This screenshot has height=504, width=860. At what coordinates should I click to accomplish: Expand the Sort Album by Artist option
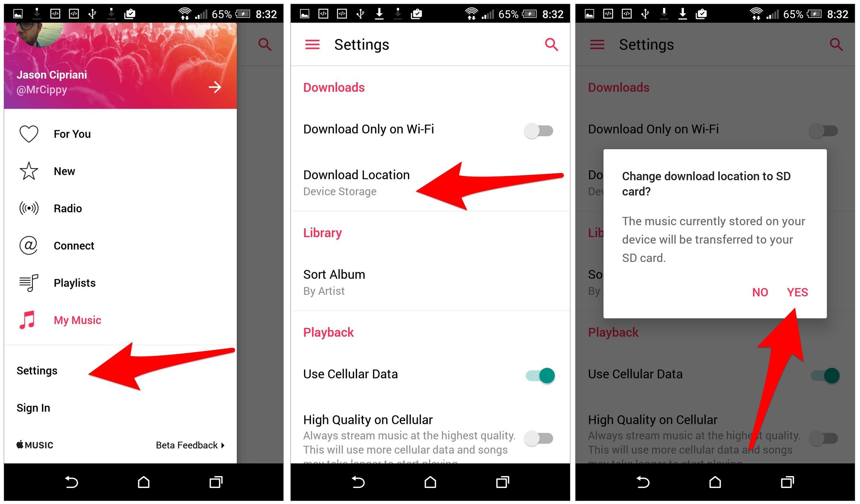(x=430, y=282)
